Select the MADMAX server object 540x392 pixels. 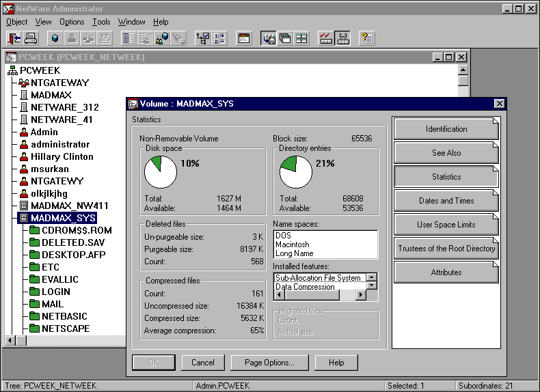46,95
